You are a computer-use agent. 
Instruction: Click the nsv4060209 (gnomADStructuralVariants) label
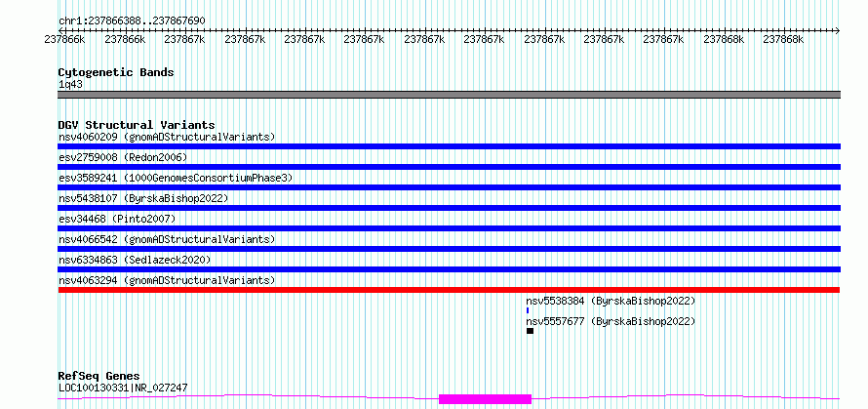pos(167,137)
